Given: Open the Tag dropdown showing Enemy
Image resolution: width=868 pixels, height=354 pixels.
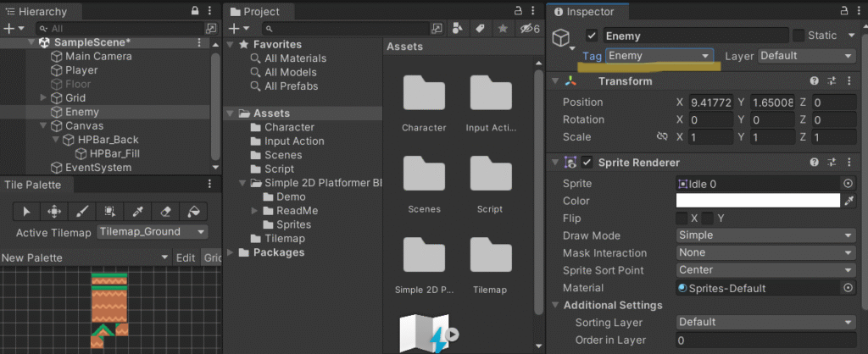Looking at the screenshot, I should 660,56.
